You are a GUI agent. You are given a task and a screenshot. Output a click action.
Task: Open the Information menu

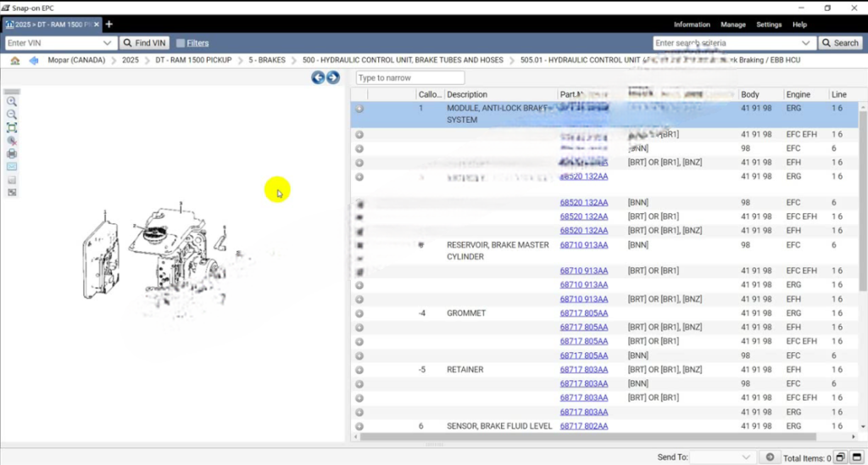(x=692, y=25)
